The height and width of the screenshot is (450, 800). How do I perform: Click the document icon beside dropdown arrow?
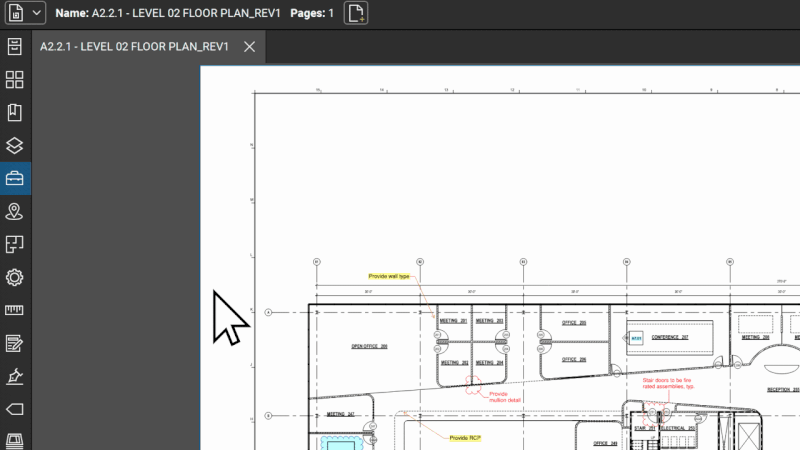(16, 13)
